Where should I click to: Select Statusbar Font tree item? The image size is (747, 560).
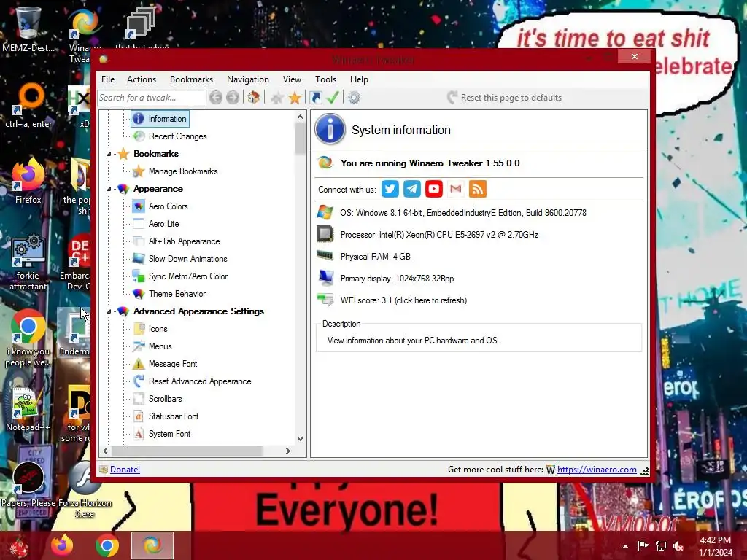click(x=174, y=416)
